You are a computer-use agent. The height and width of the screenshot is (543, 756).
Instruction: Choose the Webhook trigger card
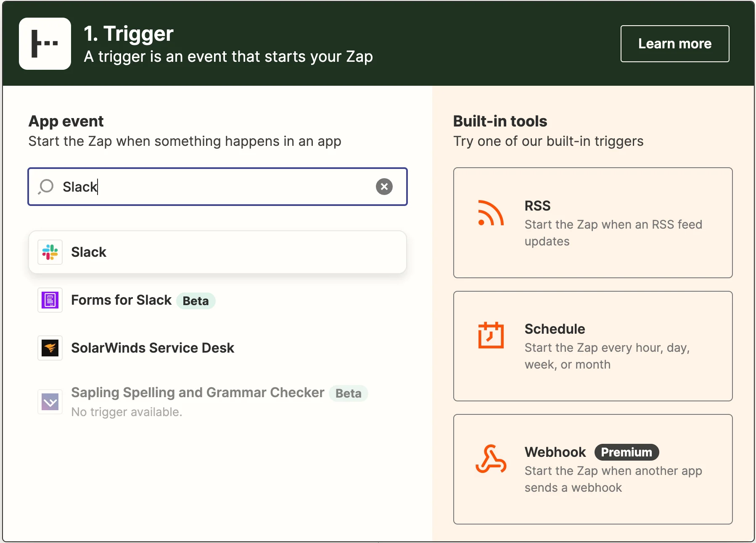pyautogui.click(x=593, y=469)
